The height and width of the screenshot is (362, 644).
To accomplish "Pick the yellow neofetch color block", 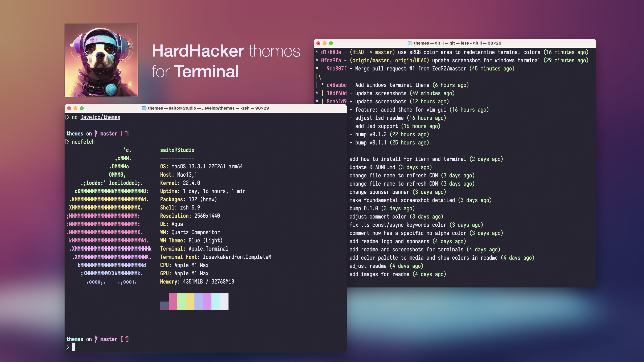I will pyautogui.click(x=190, y=301).
